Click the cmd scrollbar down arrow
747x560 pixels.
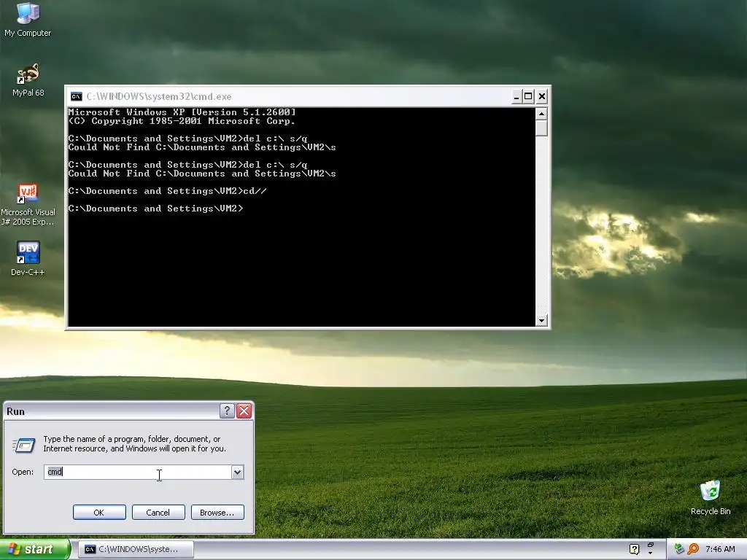(x=541, y=321)
